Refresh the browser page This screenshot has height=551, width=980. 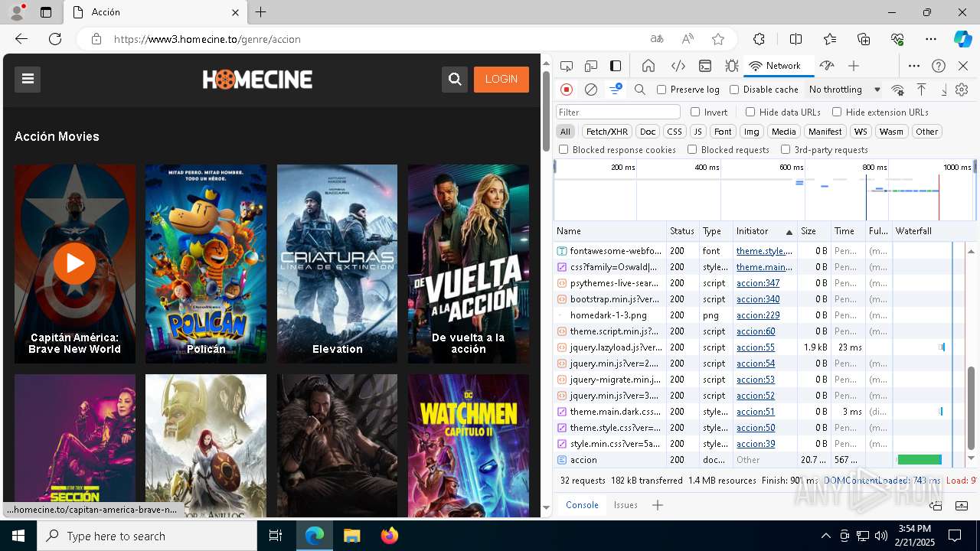click(55, 39)
